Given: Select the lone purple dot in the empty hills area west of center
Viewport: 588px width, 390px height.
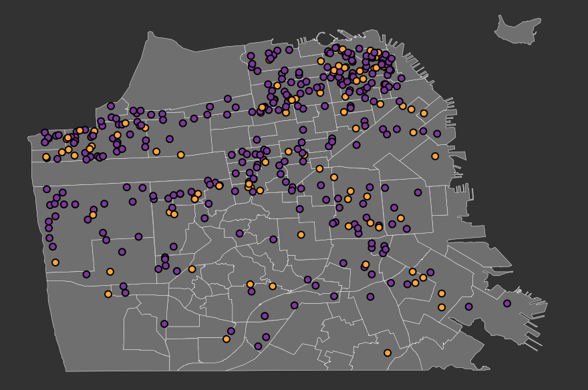Looking at the screenshot, I should pyautogui.click(x=240, y=234).
